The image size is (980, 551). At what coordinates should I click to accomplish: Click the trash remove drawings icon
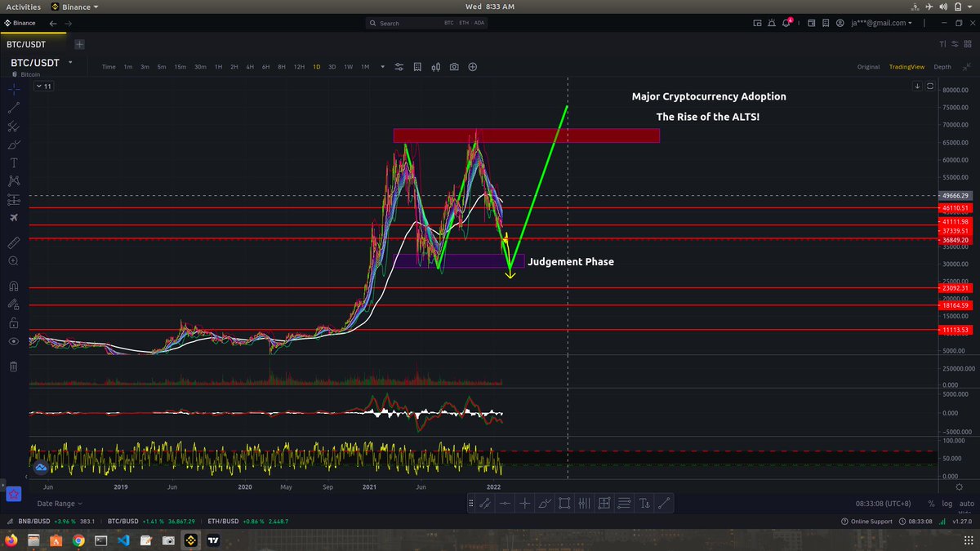click(x=13, y=366)
